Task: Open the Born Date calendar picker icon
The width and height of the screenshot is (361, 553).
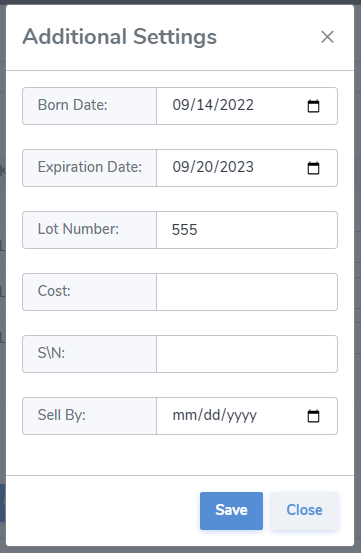Action: pyautogui.click(x=313, y=106)
